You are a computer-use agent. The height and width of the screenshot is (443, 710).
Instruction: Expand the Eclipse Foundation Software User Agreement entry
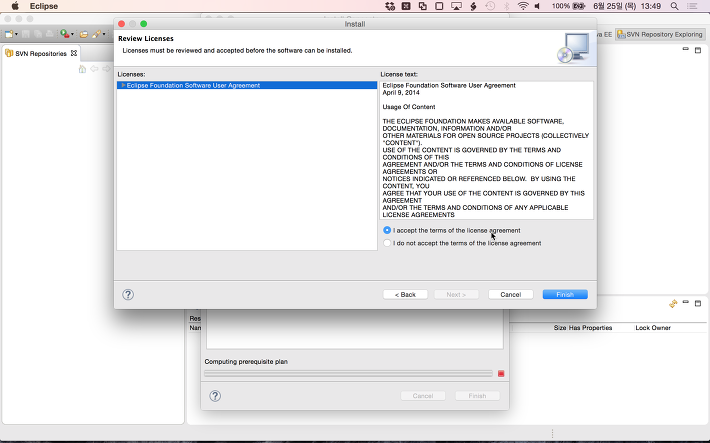pyautogui.click(x=123, y=85)
